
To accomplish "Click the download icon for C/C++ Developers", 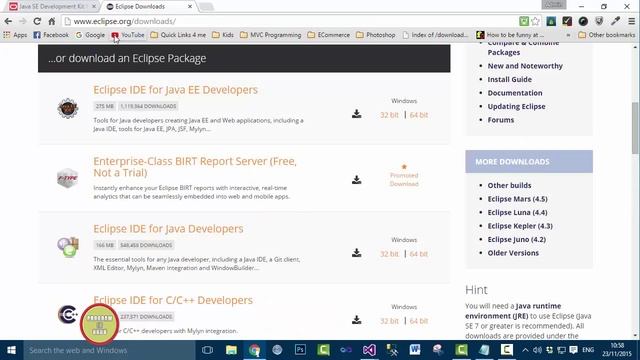I will 356,320.
